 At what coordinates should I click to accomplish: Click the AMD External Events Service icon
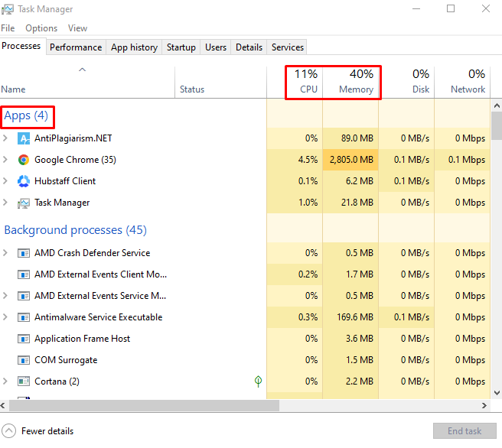pos(24,296)
